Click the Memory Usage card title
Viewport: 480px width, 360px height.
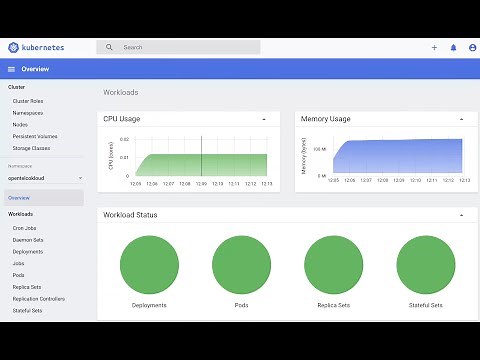[325, 119]
